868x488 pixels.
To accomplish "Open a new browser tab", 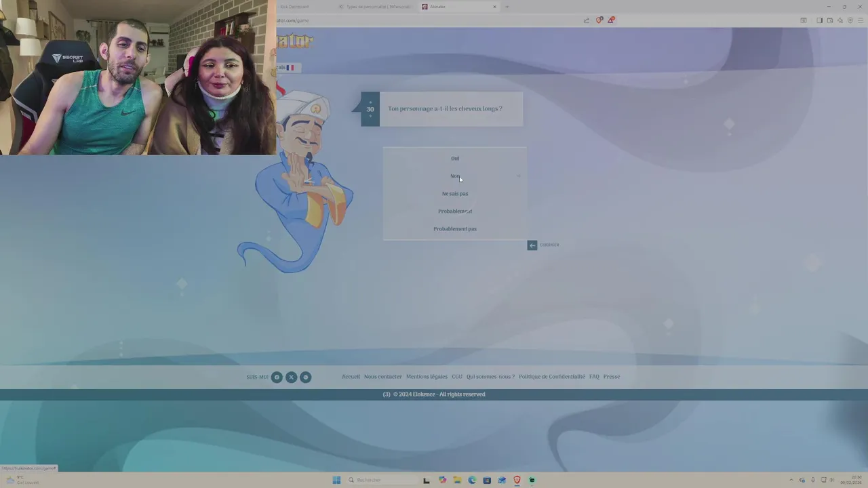I will point(507,7).
